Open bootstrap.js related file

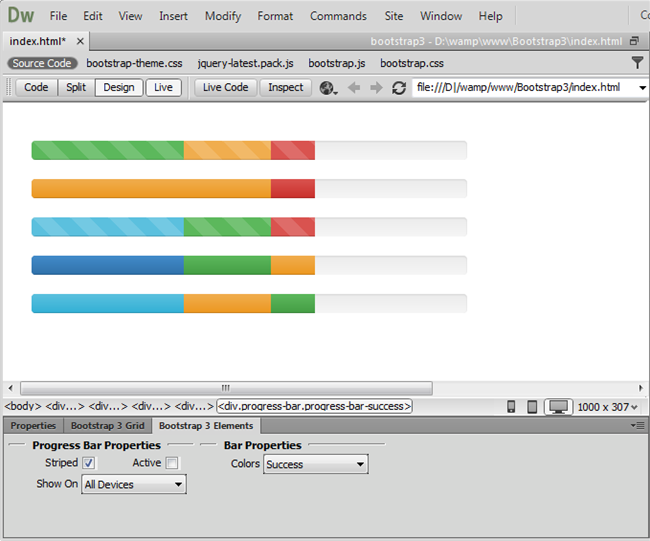pyautogui.click(x=337, y=63)
